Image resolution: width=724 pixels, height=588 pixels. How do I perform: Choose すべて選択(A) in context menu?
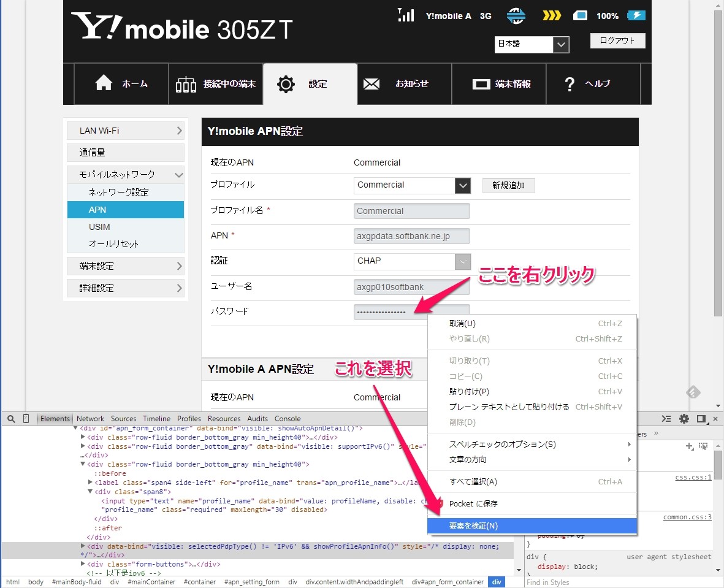tap(532, 482)
